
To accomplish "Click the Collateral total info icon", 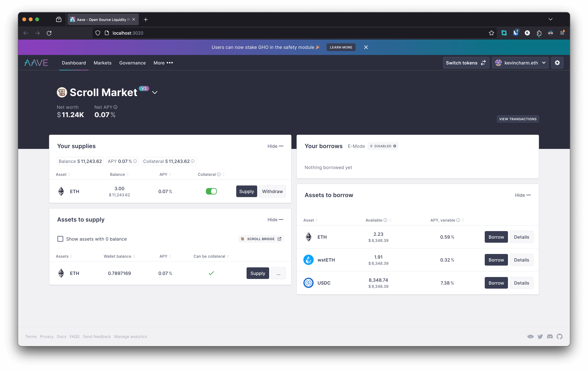I will (193, 161).
